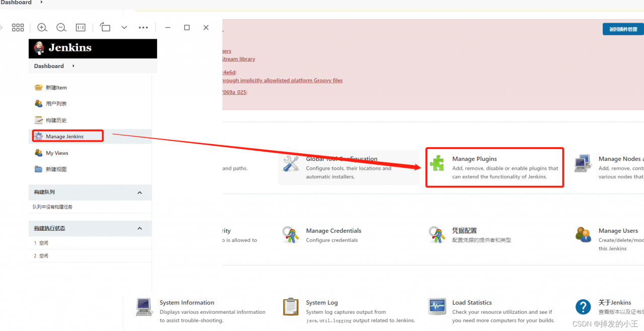Open Manage Nodes computer icon
Screen dimensions: 644x331
pyautogui.click(x=583, y=163)
